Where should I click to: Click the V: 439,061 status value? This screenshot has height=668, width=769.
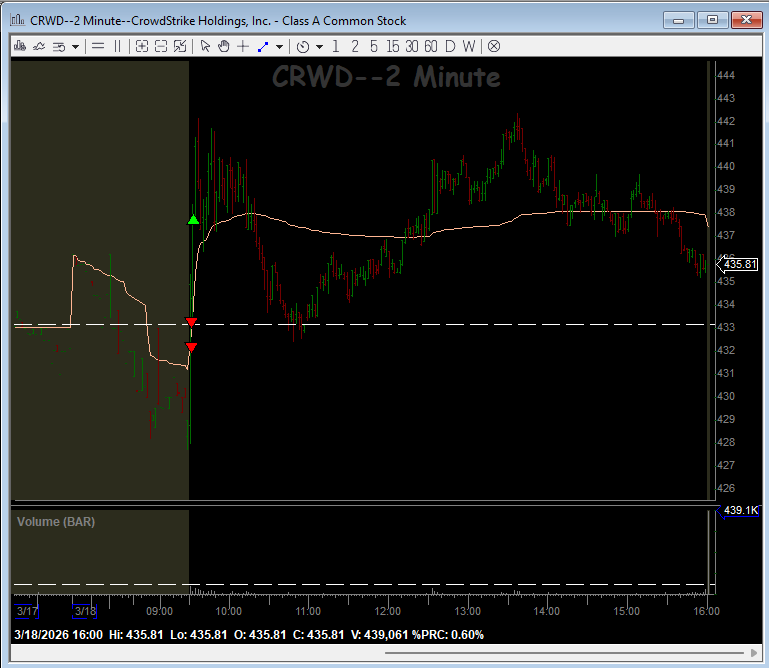point(380,635)
